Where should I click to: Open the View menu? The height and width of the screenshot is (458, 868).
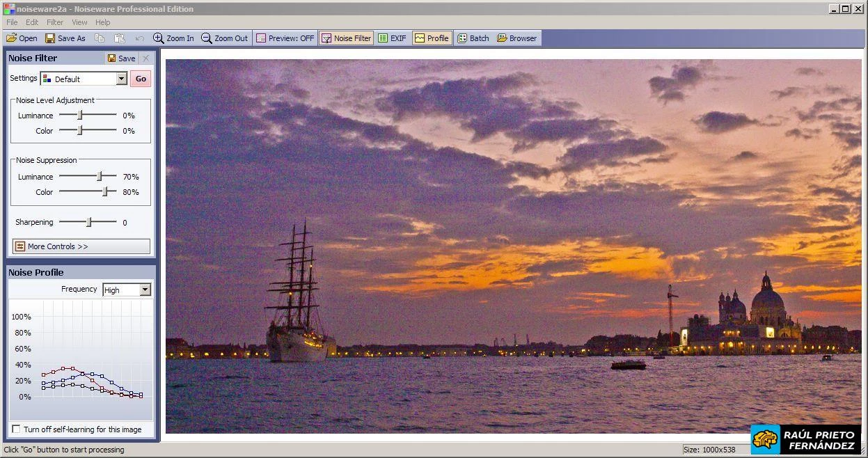pos(79,22)
